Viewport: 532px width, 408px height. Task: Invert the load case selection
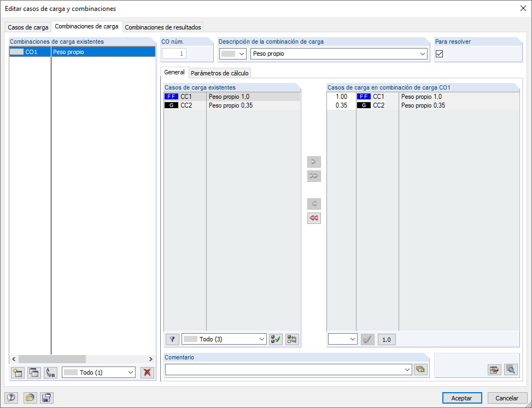[291, 339]
